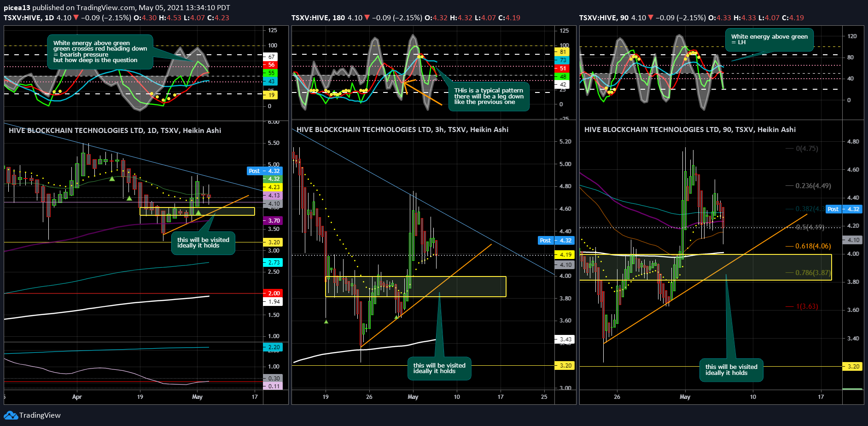Open the TradingView wordmark link at bottom
The image size is (868, 426).
click(40, 415)
